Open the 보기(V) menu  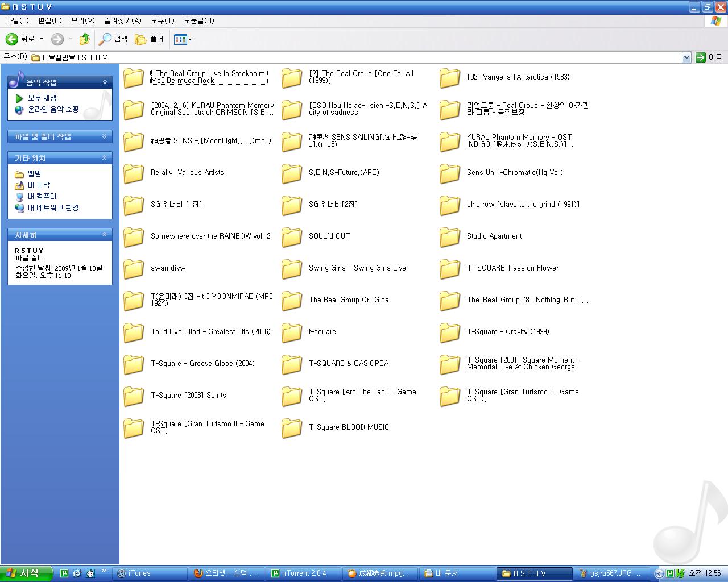pyautogui.click(x=82, y=21)
